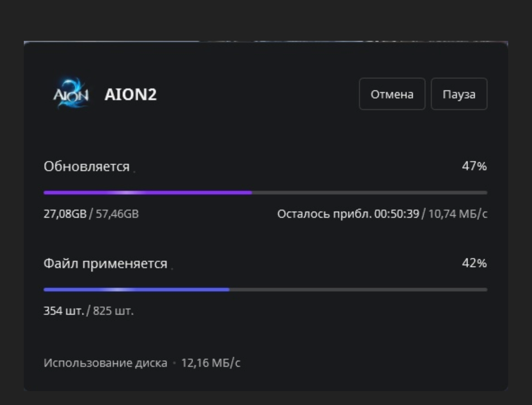This screenshot has width=532, height=405.
Task: Click the Обновляется status label
Action: coord(87,167)
